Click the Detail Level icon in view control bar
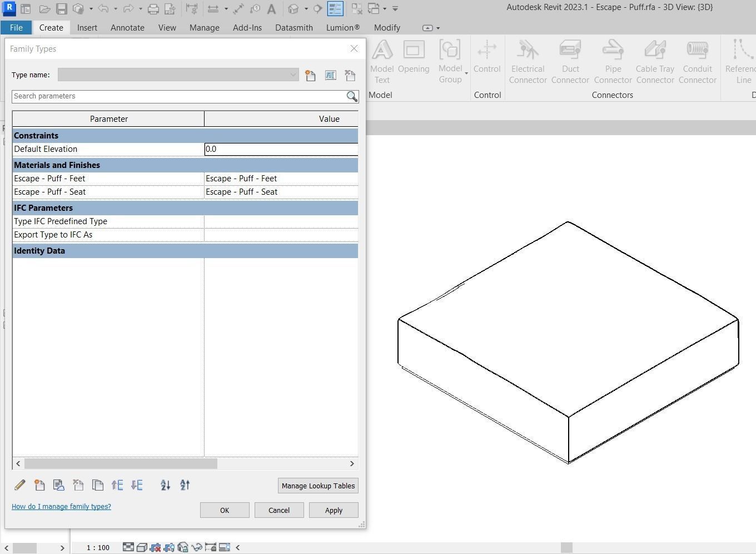This screenshot has width=756, height=554. click(128, 547)
